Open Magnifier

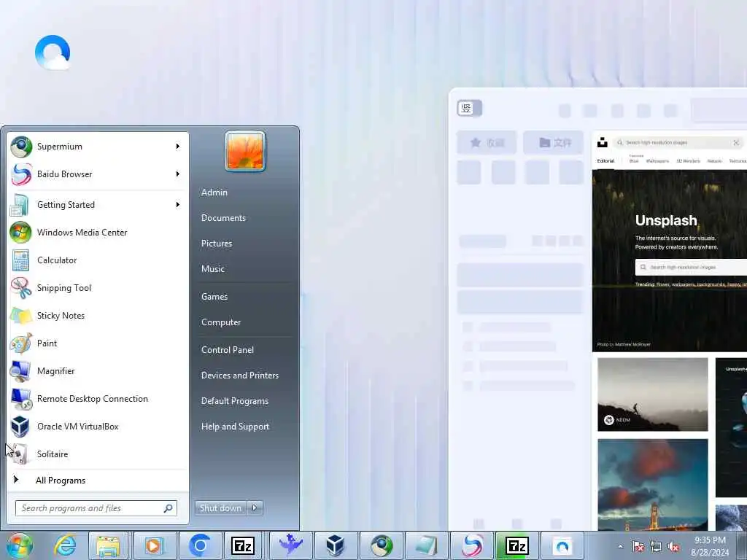tap(97, 371)
